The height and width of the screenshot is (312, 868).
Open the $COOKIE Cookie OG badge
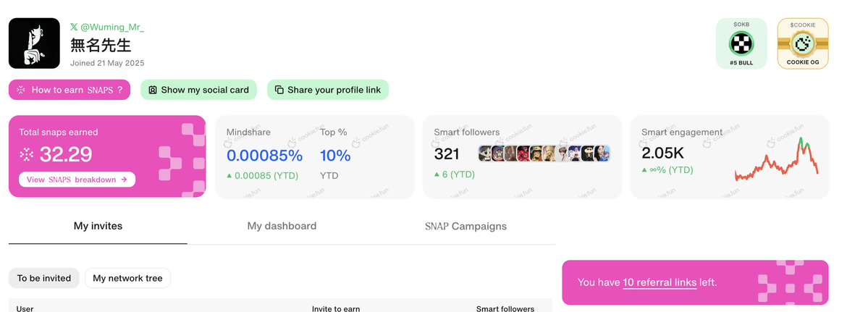tap(803, 43)
